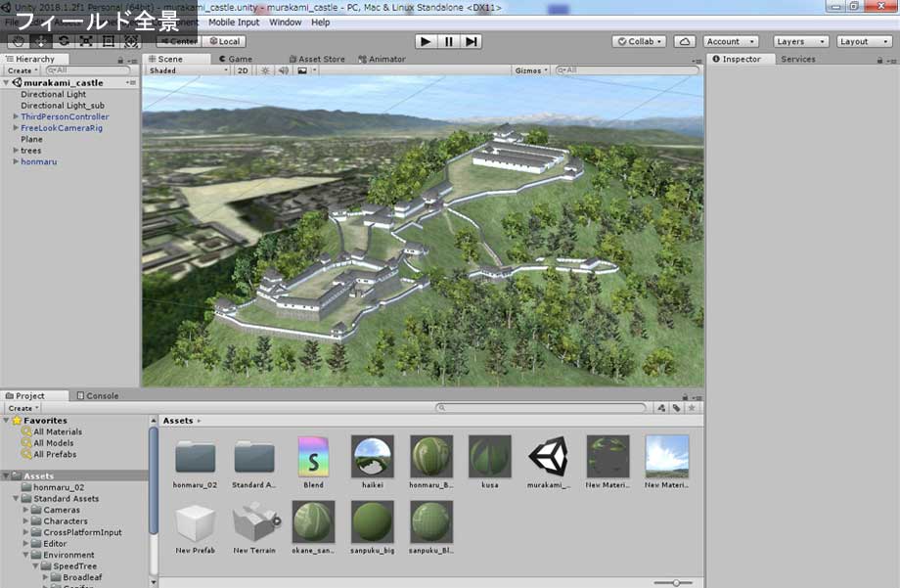This screenshot has height=588, width=900.
Task: Select the Standard Assets folder thumbnail
Action: [254, 462]
